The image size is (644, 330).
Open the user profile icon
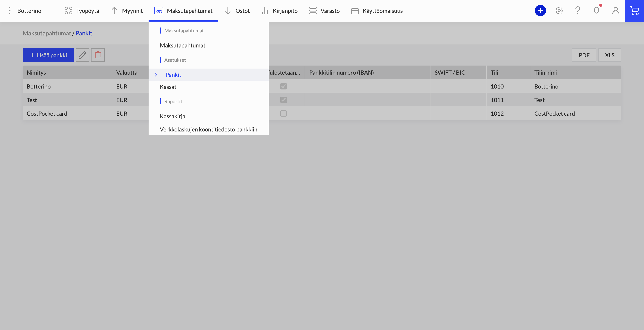616,11
